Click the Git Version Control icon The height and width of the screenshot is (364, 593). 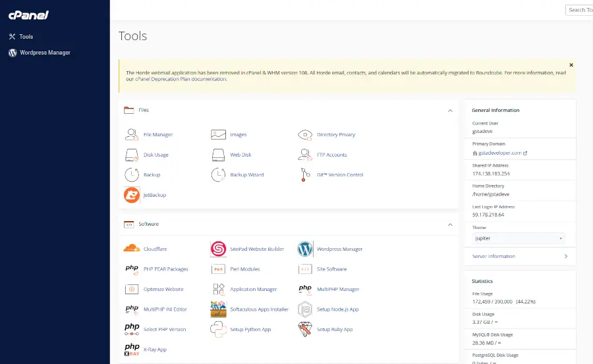305,174
